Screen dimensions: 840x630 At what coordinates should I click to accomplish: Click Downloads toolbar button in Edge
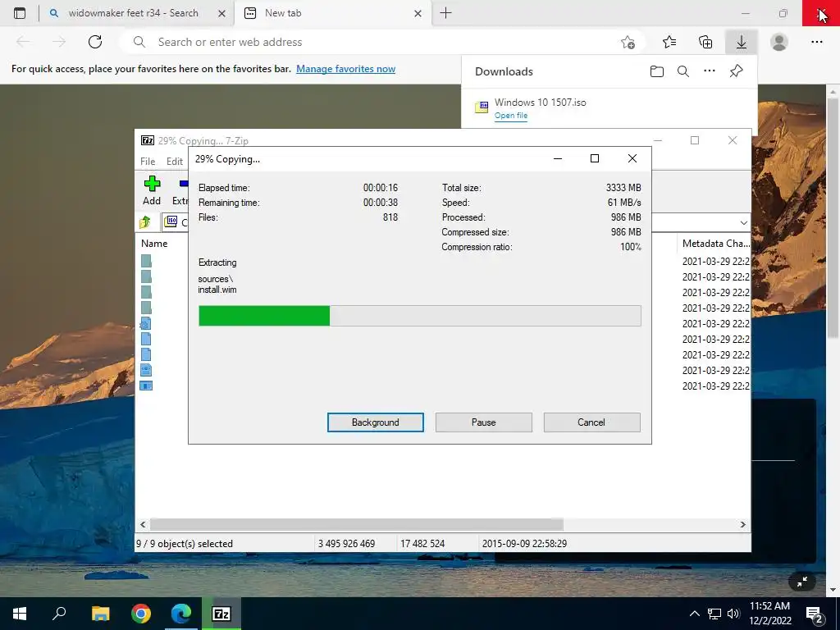coord(741,42)
